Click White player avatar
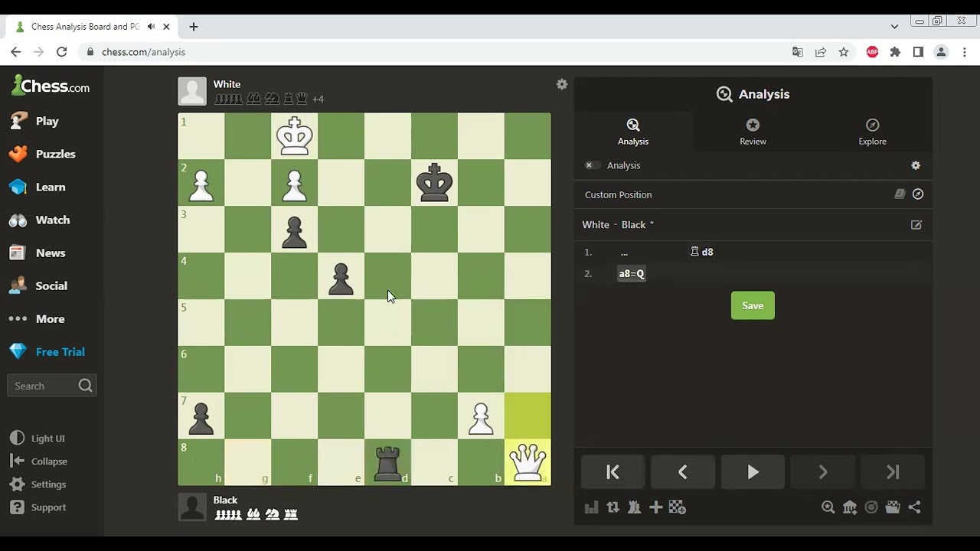The image size is (980, 551). [192, 91]
